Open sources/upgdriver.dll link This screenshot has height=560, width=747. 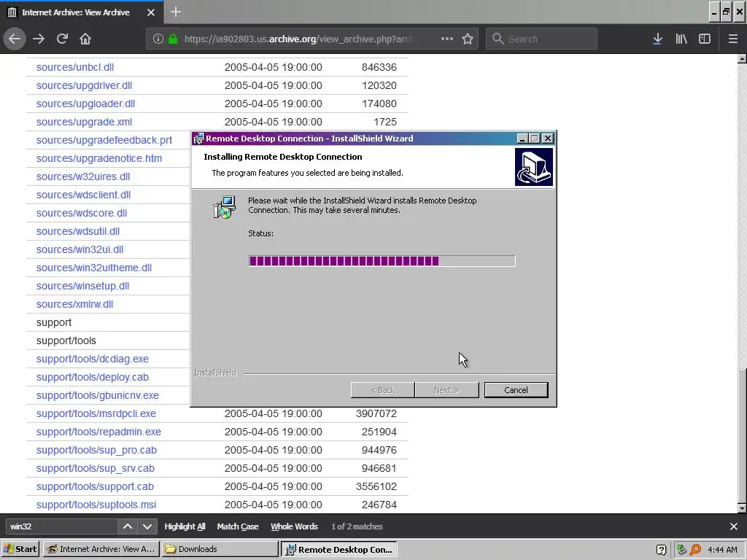click(84, 85)
